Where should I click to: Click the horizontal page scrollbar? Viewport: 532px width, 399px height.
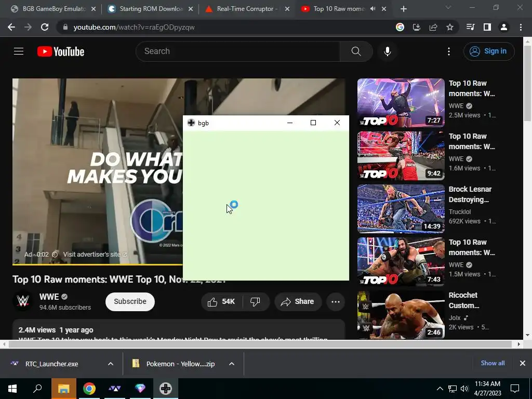260,344
